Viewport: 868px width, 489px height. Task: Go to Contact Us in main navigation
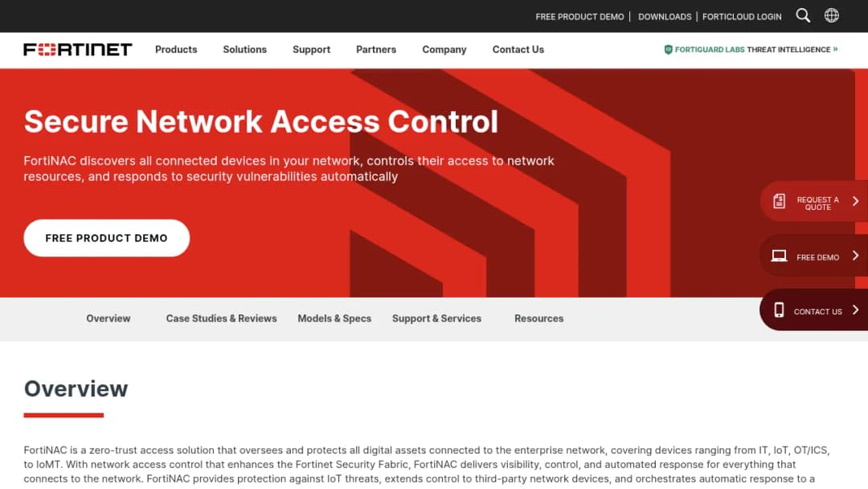coord(518,49)
